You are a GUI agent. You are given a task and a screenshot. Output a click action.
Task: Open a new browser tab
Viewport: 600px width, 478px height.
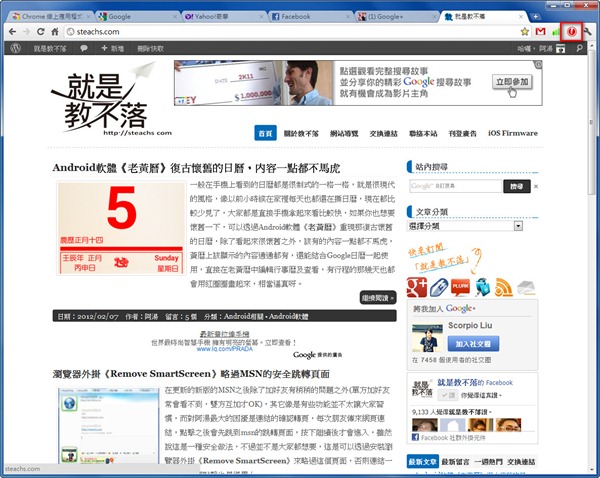[536, 16]
